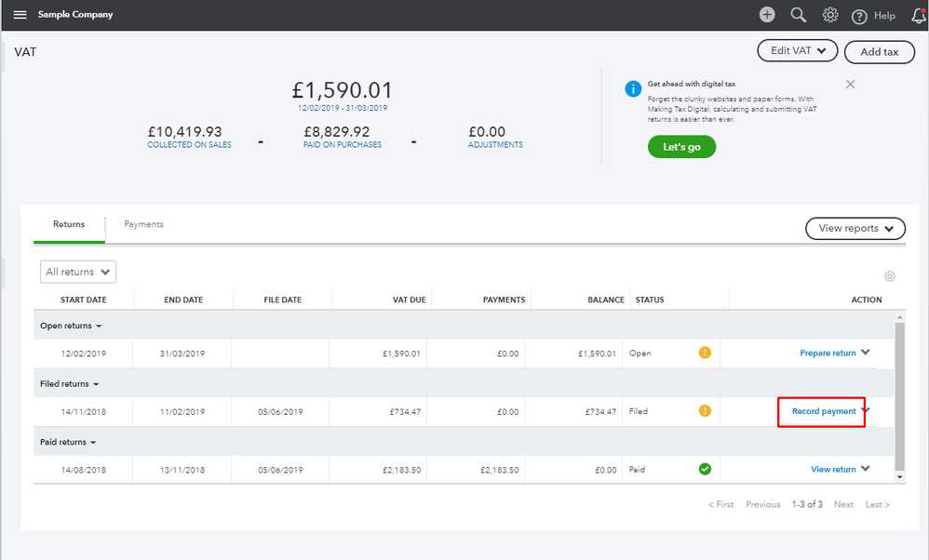Select the Returns tab
This screenshot has height=560, width=929.
click(69, 224)
